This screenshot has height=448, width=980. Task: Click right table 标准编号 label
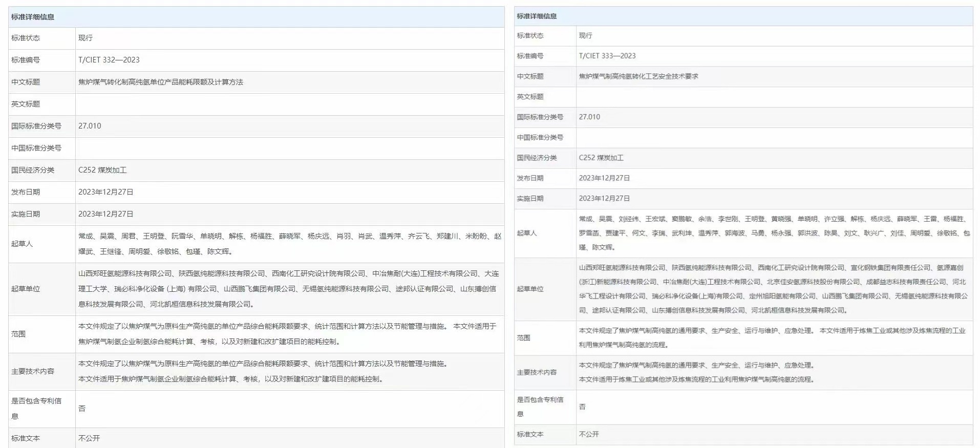530,56
